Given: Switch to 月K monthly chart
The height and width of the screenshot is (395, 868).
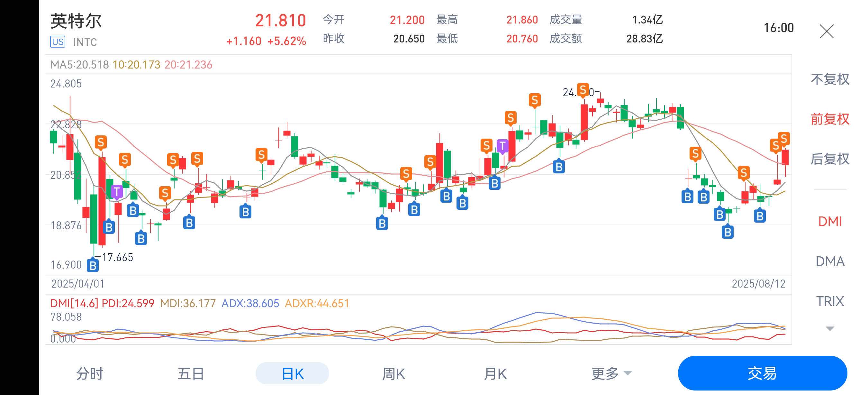Looking at the screenshot, I should coord(495,373).
